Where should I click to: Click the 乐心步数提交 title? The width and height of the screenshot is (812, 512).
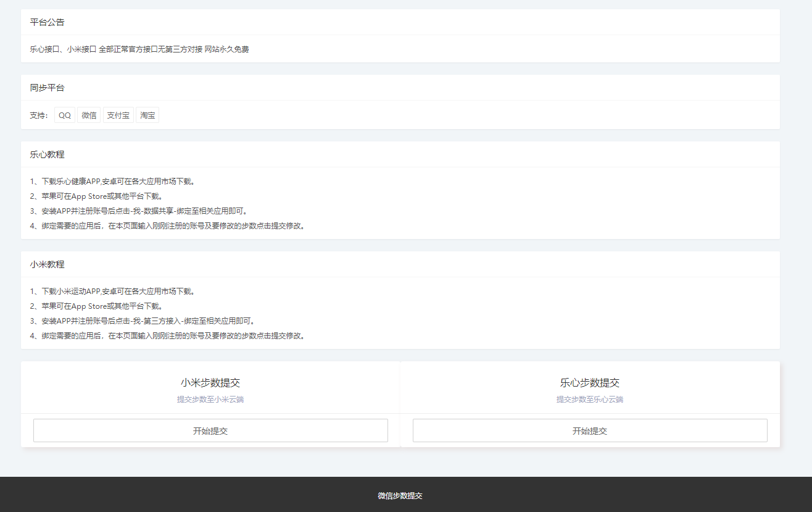(590, 383)
